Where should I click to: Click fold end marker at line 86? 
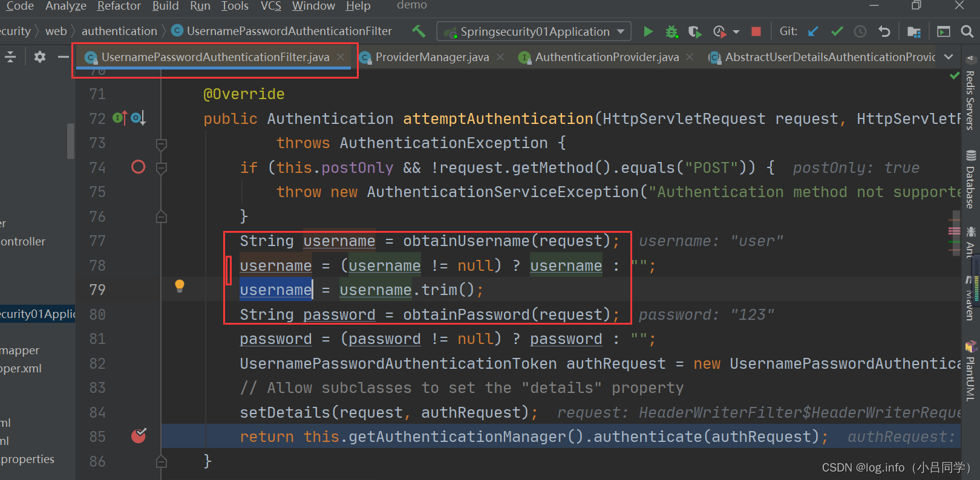click(162, 462)
